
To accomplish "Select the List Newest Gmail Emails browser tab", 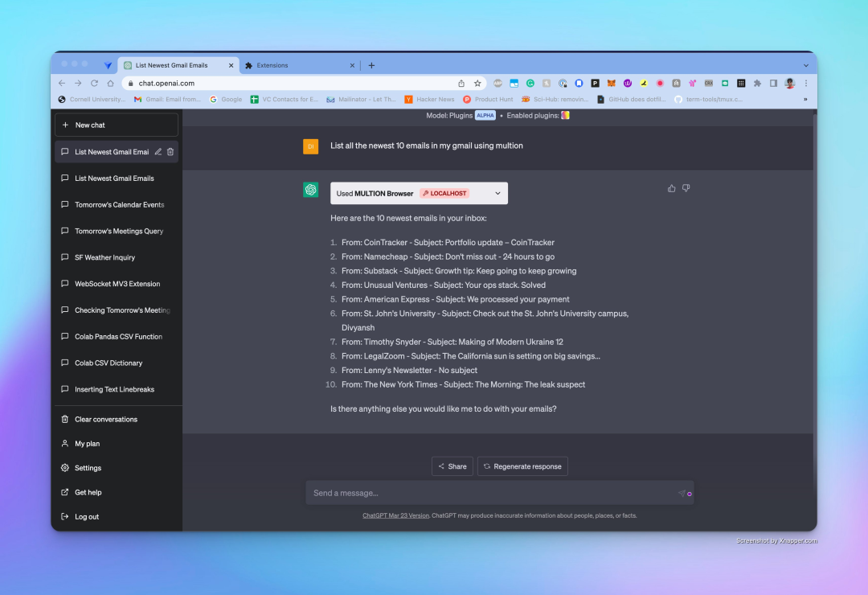I will pyautogui.click(x=178, y=65).
